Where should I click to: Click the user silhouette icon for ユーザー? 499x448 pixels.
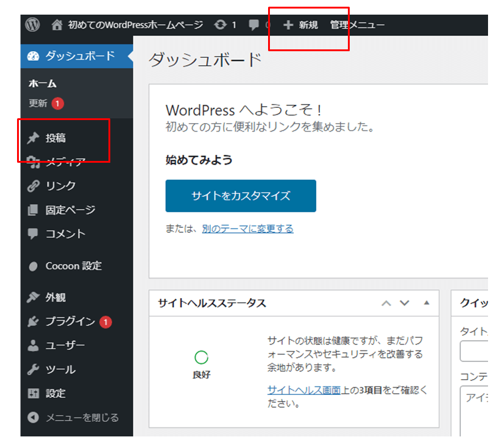pos(33,346)
